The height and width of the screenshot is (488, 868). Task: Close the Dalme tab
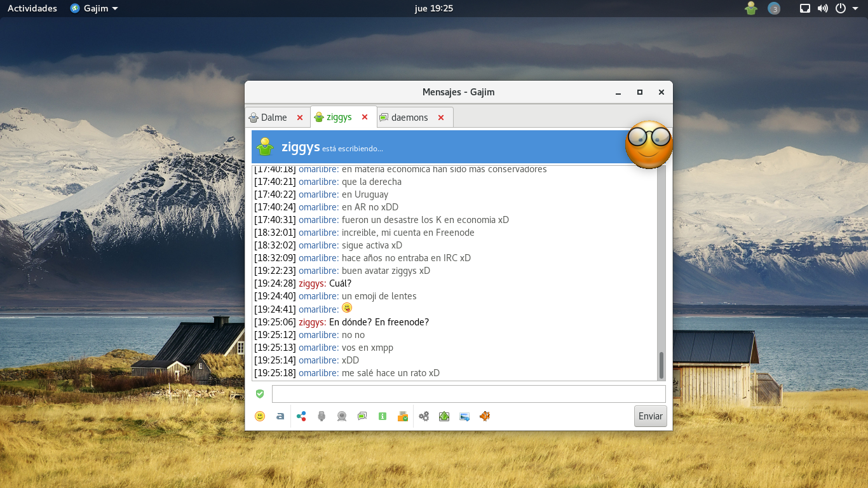[300, 118]
